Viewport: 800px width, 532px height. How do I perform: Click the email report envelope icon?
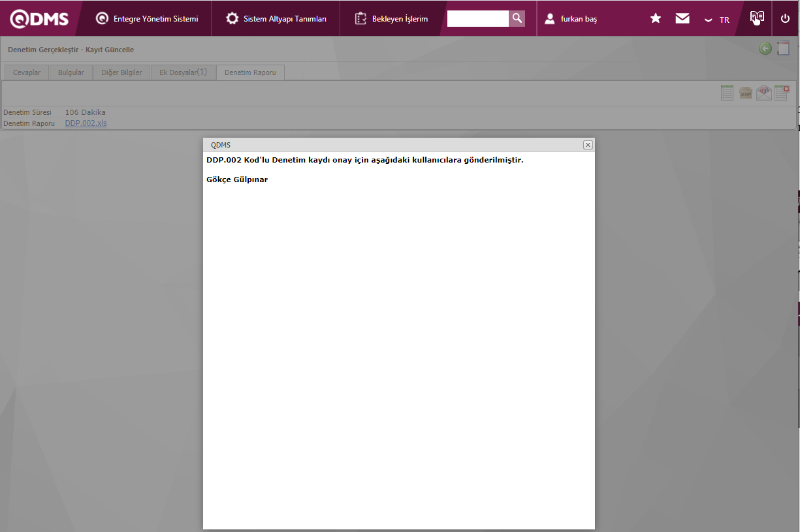763,93
